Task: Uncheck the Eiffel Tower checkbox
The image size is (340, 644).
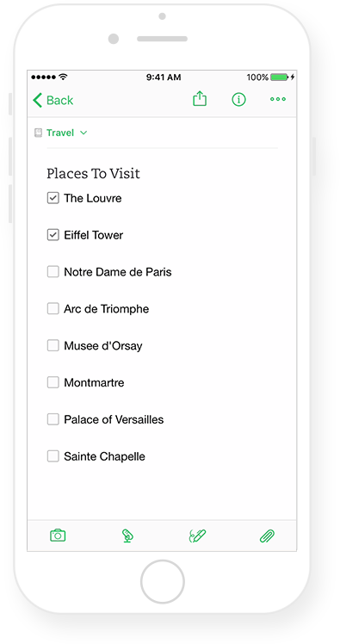Action: (x=53, y=235)
